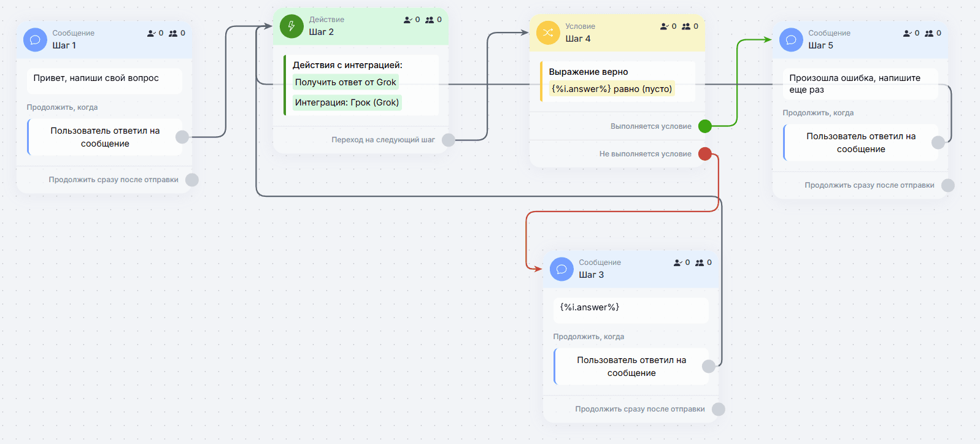Click the green lightning action icon of Шаг 2
The image size is (980, 444).
tap(291, 26)
